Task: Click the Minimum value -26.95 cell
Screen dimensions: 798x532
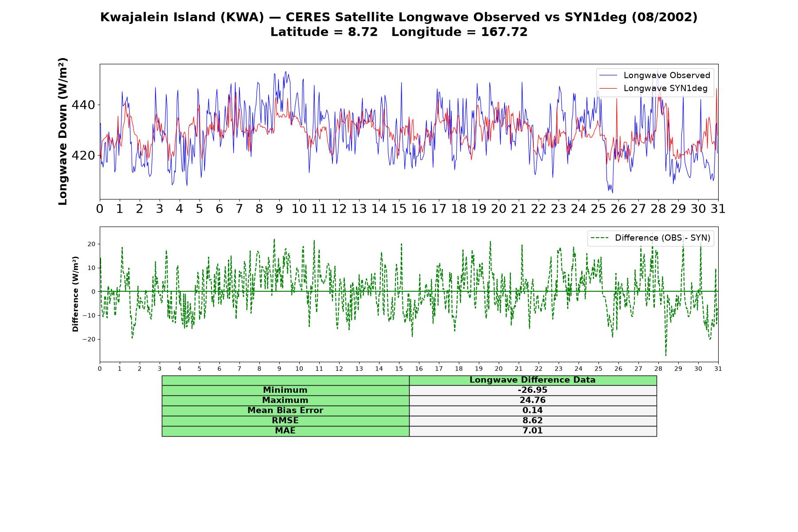Action: pos(532,390)
